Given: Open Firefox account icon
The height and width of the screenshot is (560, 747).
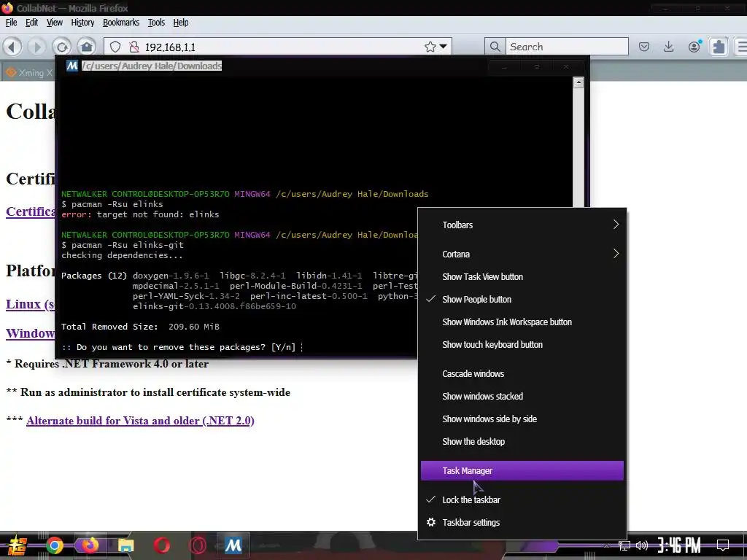Looking at the screenshot, I should tap(694, 47).
